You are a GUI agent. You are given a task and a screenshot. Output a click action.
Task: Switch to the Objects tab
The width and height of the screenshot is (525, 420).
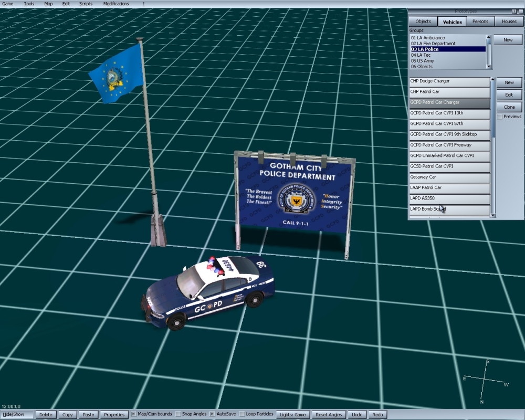coord(423,22)
